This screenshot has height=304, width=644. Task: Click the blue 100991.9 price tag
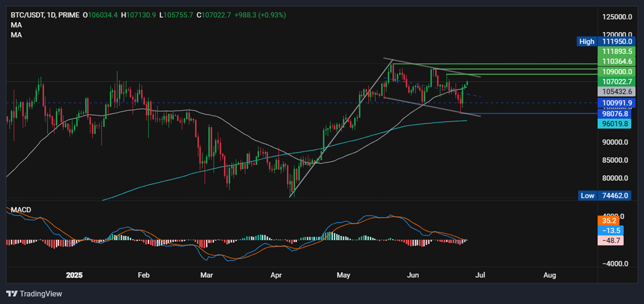pyautogui.click(x=617, y=103)
